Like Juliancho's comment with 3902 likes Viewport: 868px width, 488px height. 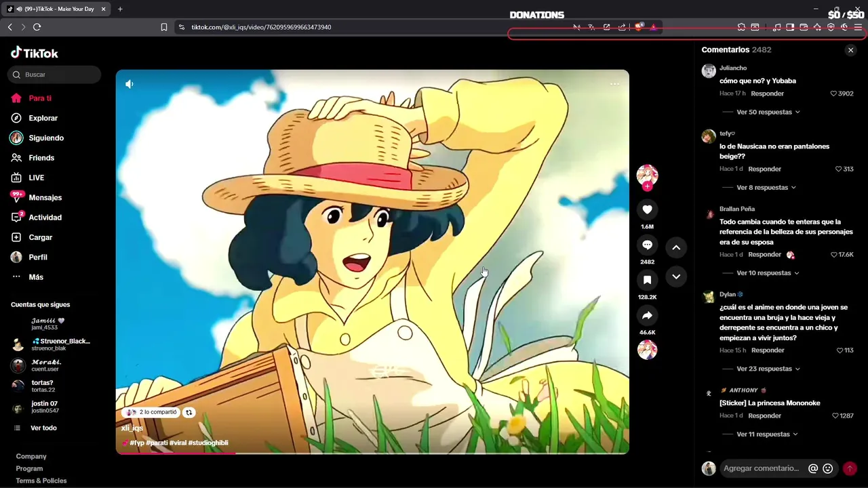click(834, 94)
